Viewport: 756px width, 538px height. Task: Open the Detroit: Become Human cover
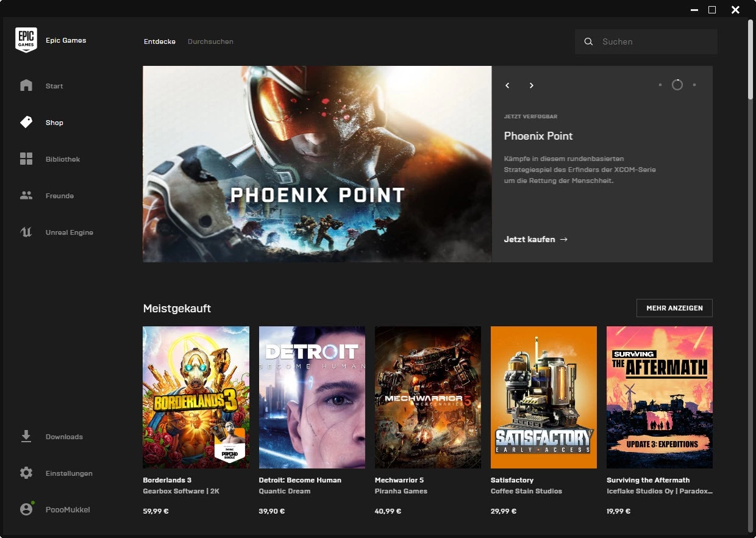(312, 397)
